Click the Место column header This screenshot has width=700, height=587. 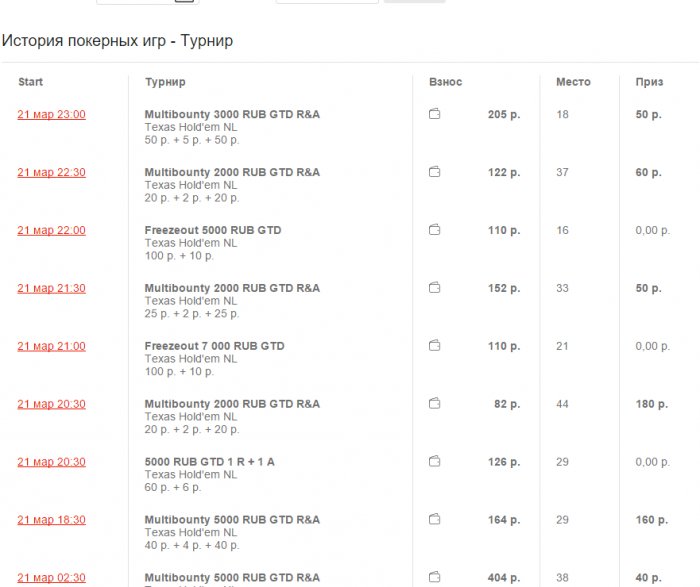point(573,82)
